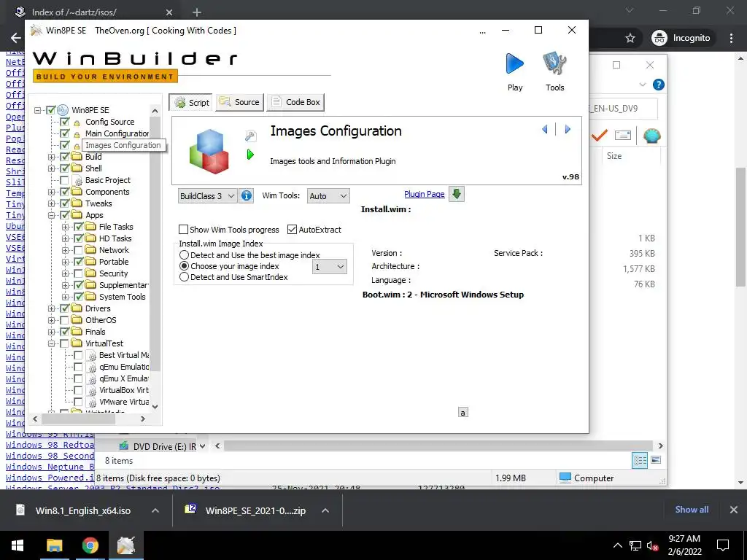The height and width of the screenshot is (560, 747).
Task: Click the WinBuilder taskbar icon
Action: pos(125,545)
